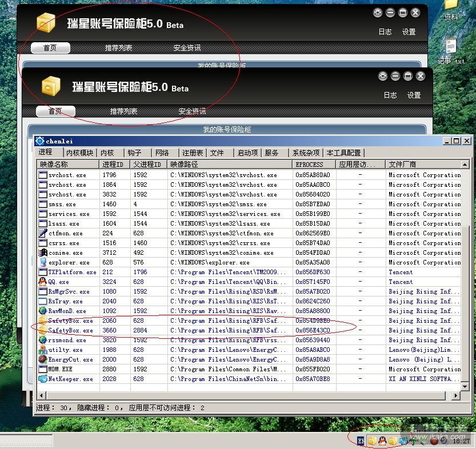Select the explorer.exe process icon
This screenshot has height=449, width=476.
43,262
